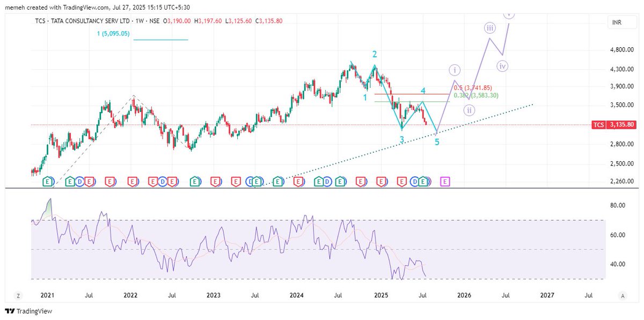Click the red E earnings marker above the 2024 label
The width and height of the screenshot is (644, 320).
coord(298,182)
